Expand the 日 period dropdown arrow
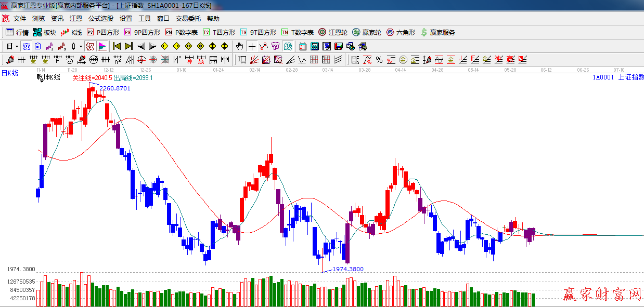The width and height of the screenshot is (644, 307). pos(17,46)
